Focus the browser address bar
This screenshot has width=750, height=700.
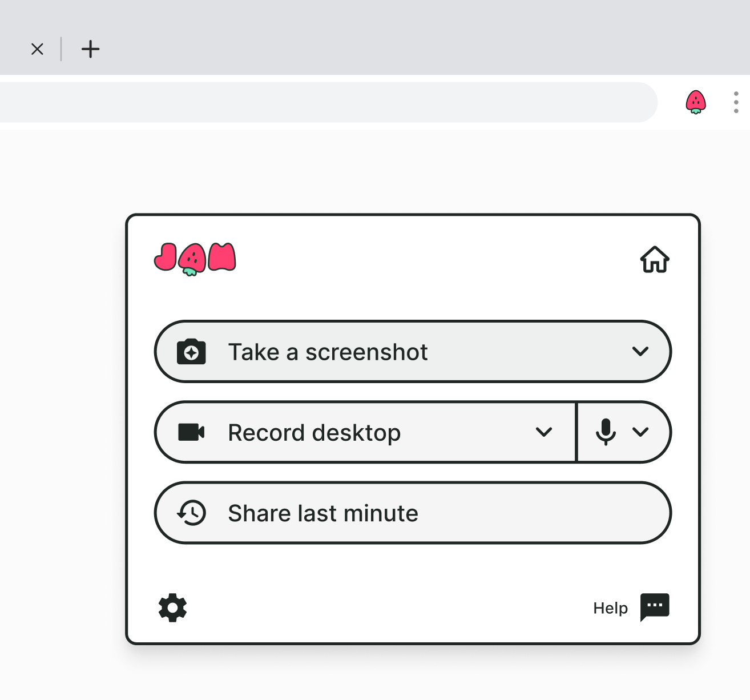coord(328,102)
